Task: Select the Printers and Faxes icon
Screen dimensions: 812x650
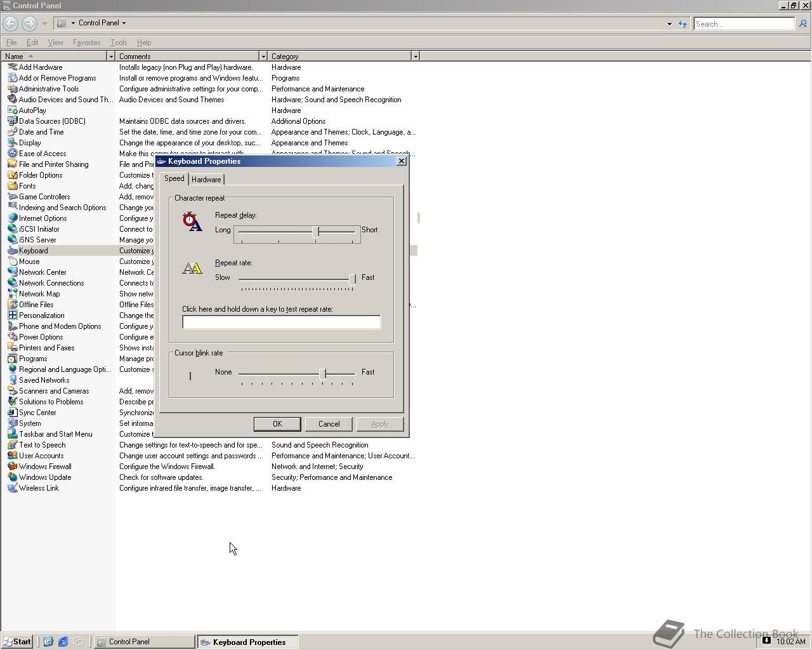Action: pos(12,348)
